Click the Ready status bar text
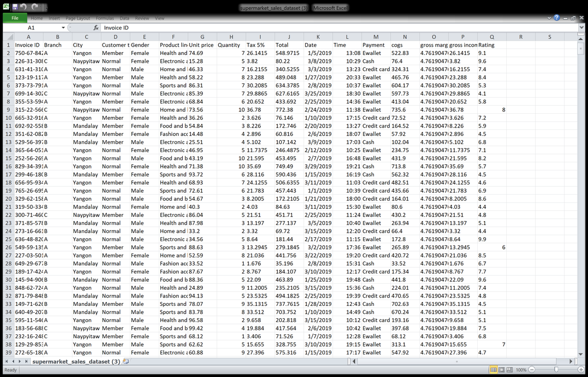 point(11,370)
